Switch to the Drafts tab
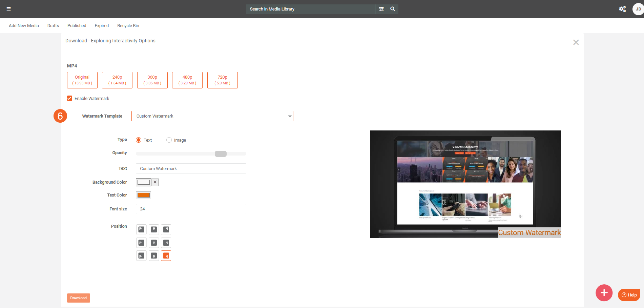 click(53, 26)
